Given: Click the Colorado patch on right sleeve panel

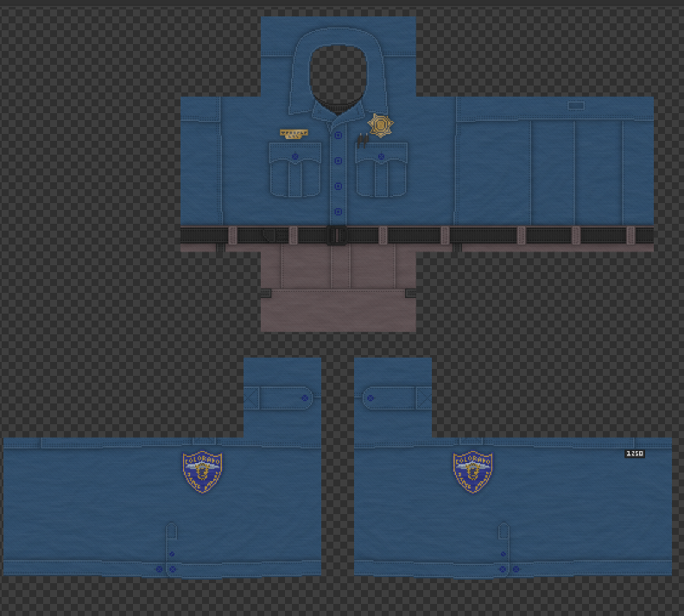Looking at the screenshot, I should coord(472,472).
